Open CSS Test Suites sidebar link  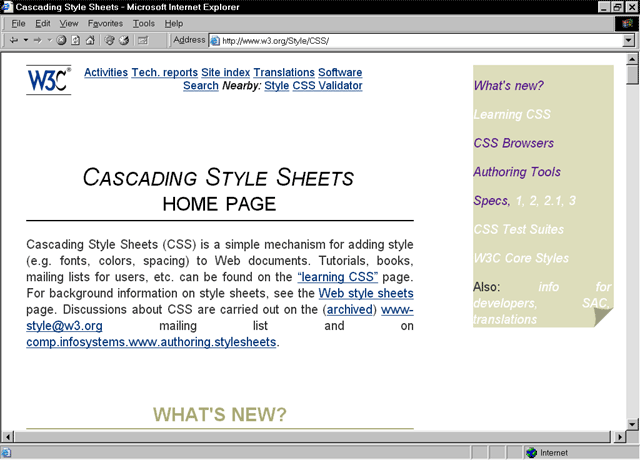(519, 229)
